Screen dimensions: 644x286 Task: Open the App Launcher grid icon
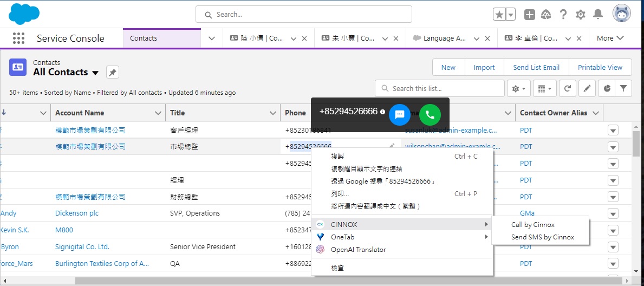point(18,38)
